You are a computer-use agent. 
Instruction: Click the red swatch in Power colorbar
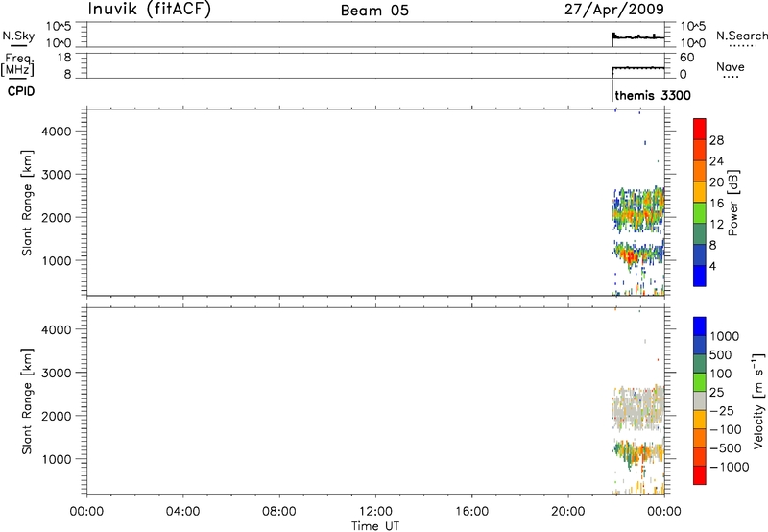700,129
